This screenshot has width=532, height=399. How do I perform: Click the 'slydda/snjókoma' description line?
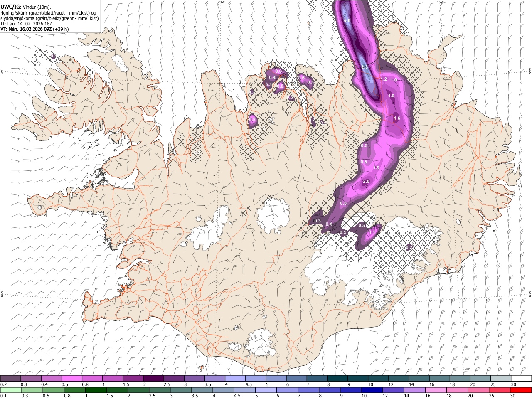49,19
